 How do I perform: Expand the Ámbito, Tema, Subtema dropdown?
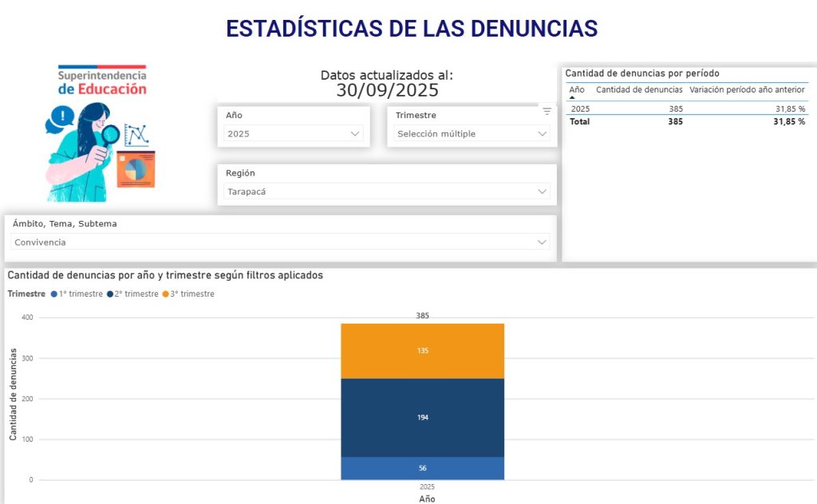click(281, 242)
